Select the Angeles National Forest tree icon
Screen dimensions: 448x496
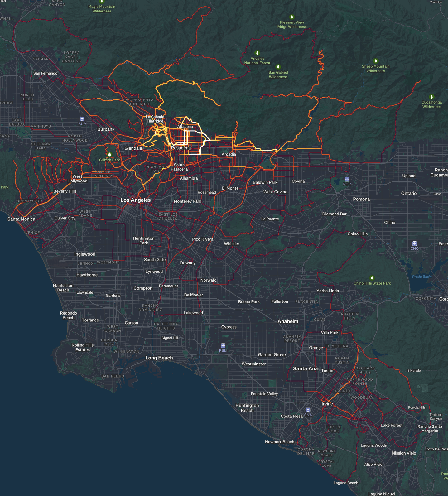[x=257, y=53]
